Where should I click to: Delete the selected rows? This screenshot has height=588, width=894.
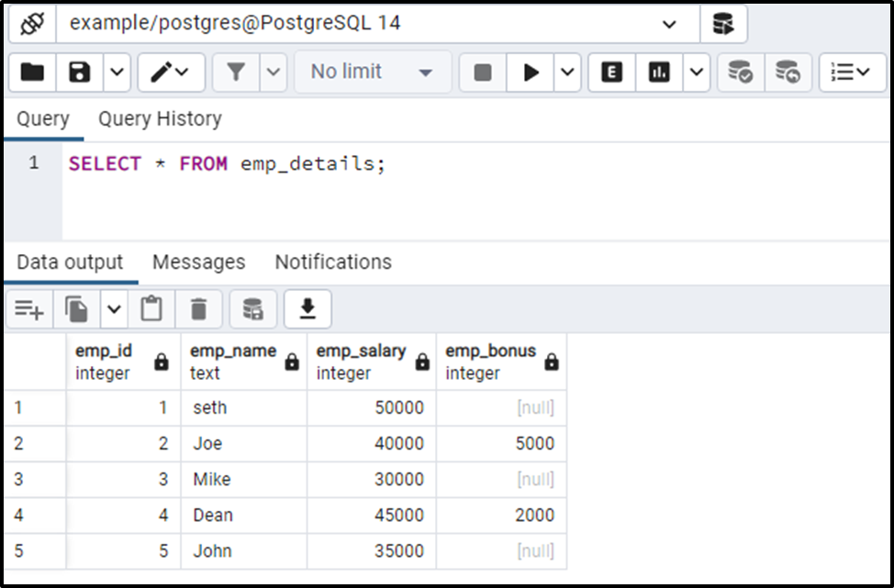tap(199, 308)
